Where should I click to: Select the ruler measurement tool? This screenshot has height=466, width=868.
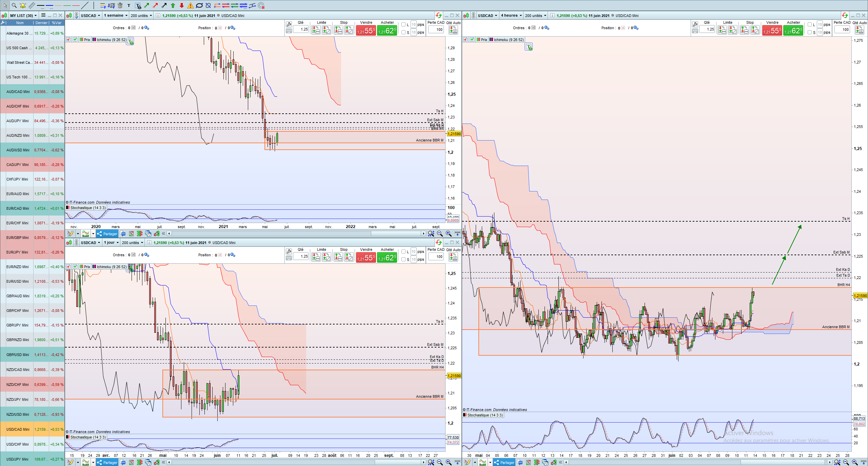click(32, 5)
